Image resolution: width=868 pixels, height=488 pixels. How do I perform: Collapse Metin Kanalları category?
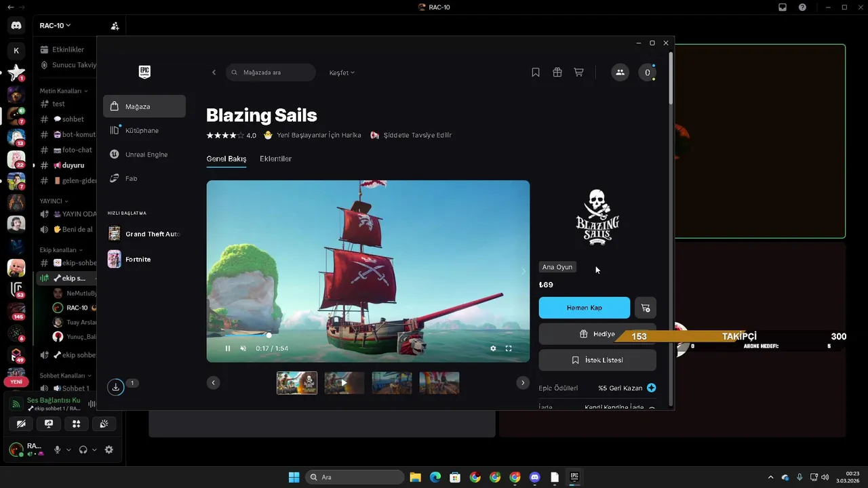coord(64,91)
